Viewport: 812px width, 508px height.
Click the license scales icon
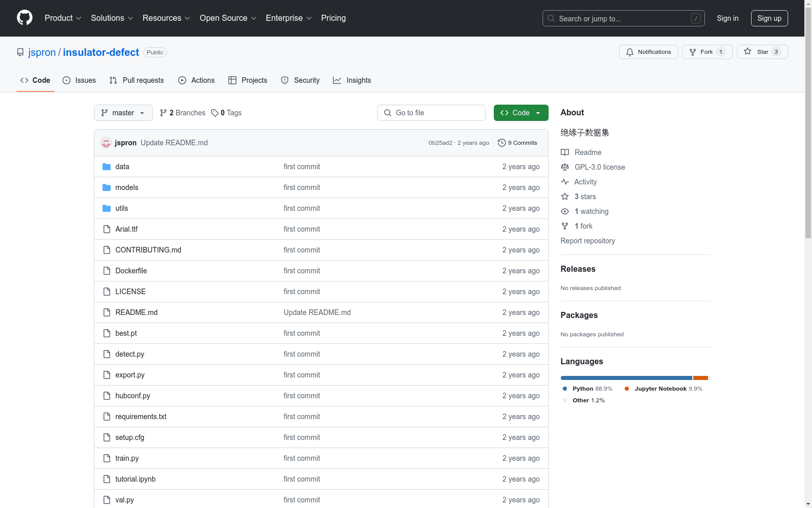565,167
